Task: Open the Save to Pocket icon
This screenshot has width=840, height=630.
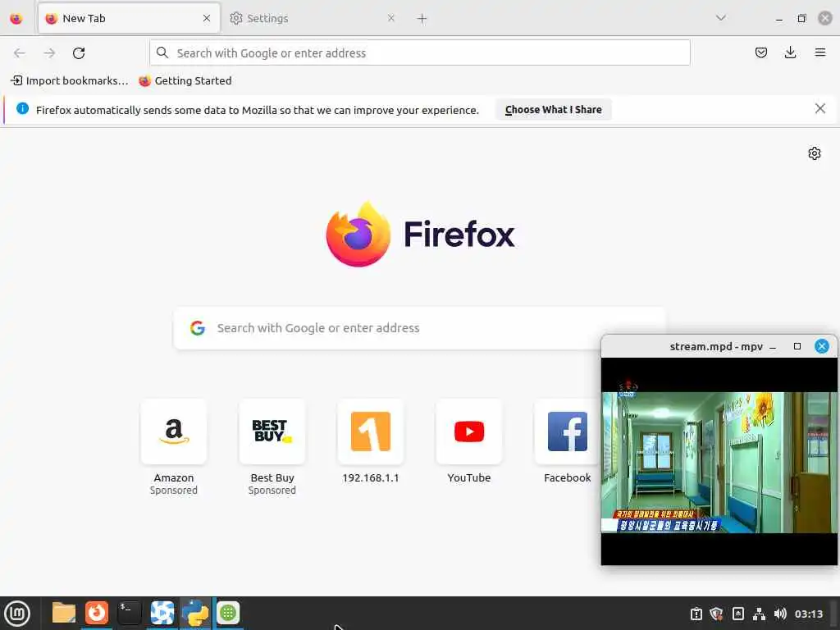Action: (x=761, y=52)
